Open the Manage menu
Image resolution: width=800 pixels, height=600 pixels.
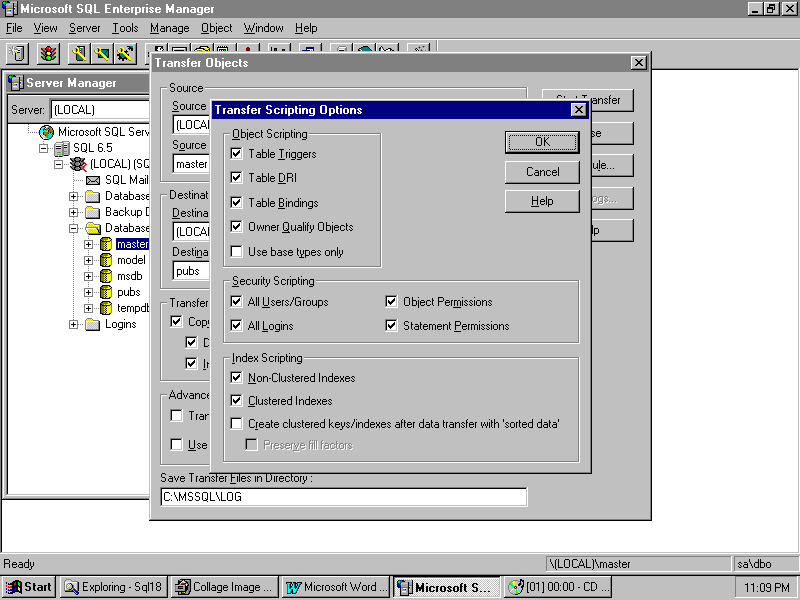coord(169,28)
